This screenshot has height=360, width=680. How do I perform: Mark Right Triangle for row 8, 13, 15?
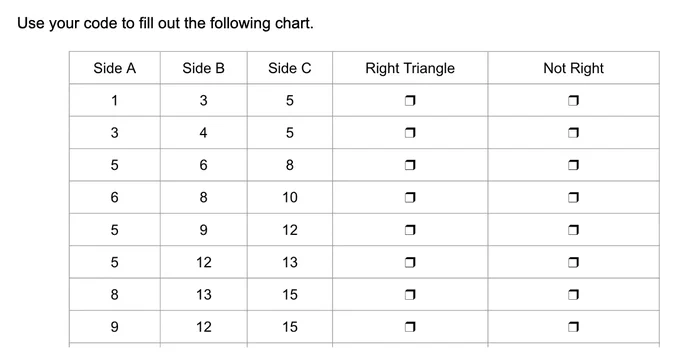click(x=410, y=295)
